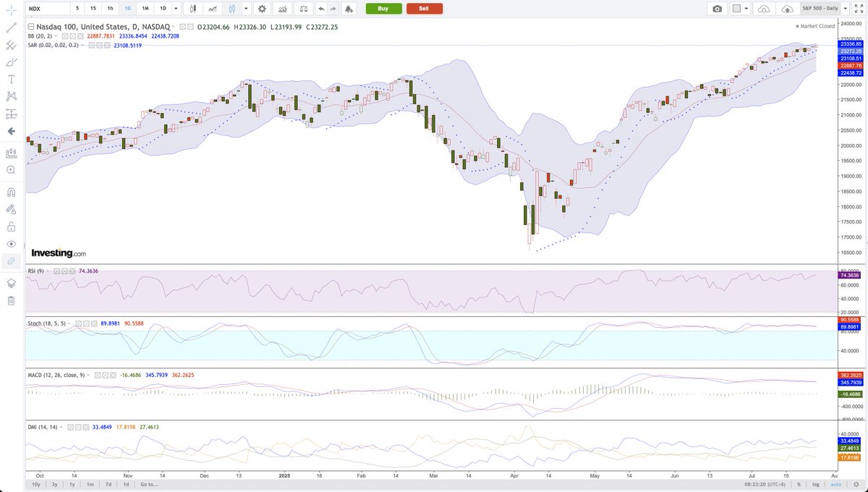Expand the saved layouts dropdown arrow
This screenshot has height=492, width=868.
pyautogui.click(x=845, y=9)
